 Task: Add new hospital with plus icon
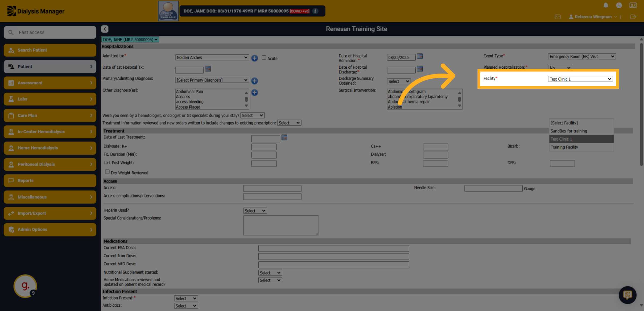[255, 58]
